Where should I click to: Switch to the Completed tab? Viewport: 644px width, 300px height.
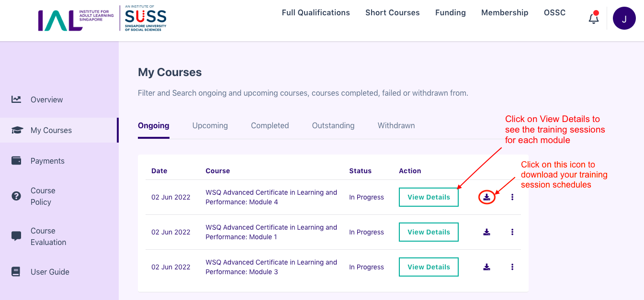click(270, 125)
